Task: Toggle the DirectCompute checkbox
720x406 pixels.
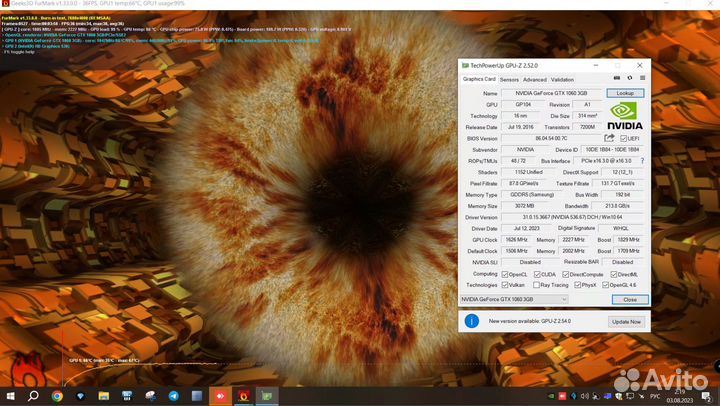Action: [566, 274]
